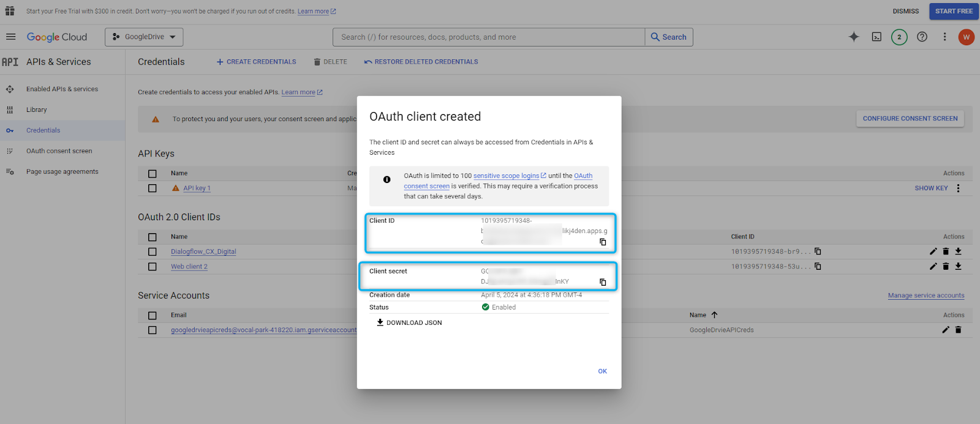980x424 pixels.
Task: Click DELETE in the Credentials toolbar
Action: coord(330,62)
